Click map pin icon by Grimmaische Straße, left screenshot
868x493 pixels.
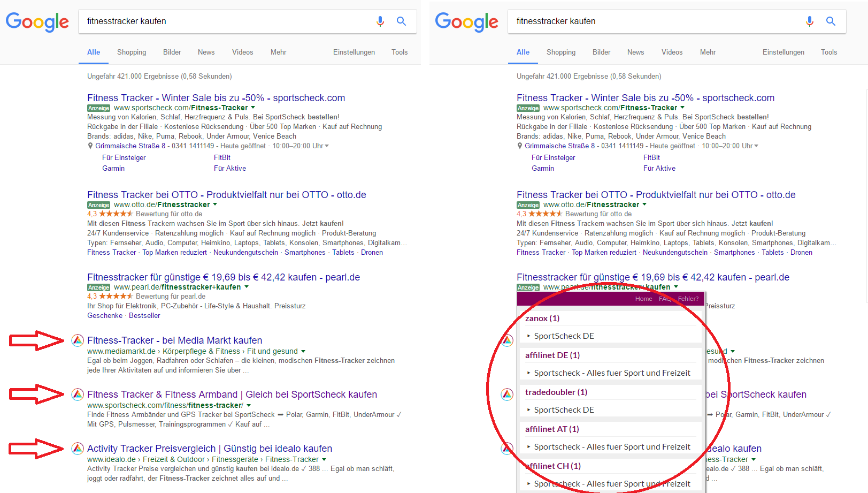point(90,146)
